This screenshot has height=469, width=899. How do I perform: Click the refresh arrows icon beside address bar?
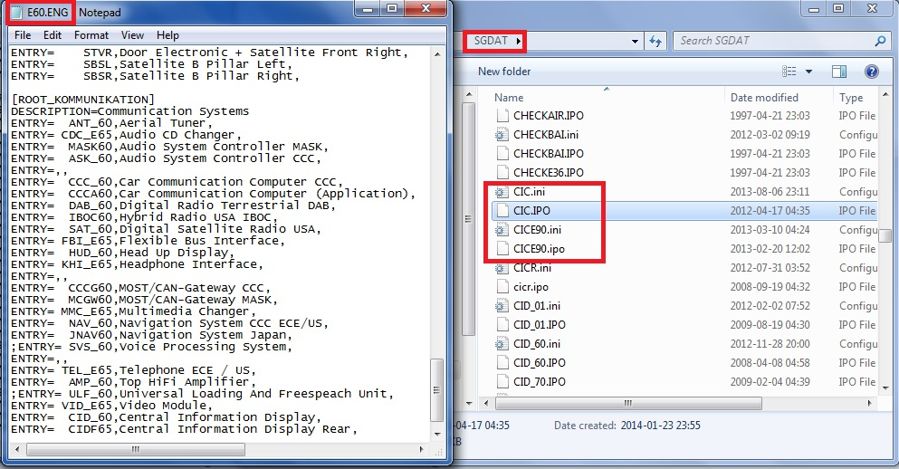pos(656,41)
